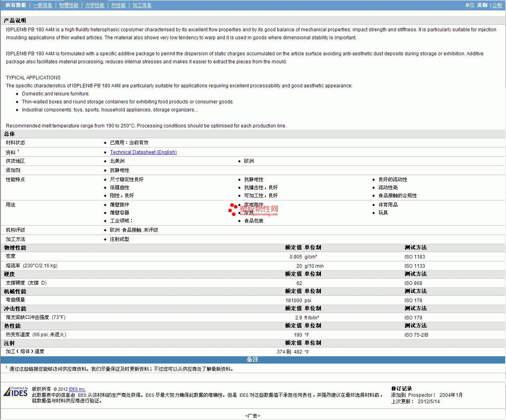Click the 北美洲 availability entry

117,161
